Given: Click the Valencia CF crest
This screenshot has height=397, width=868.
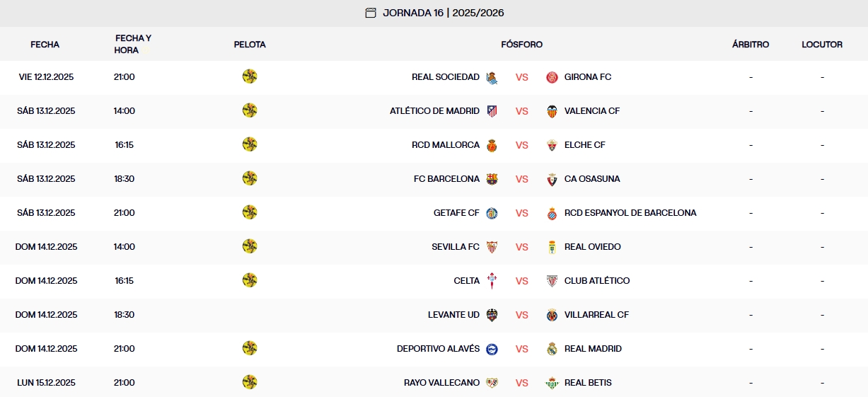Looking at the screenshot, I should 552,111.
